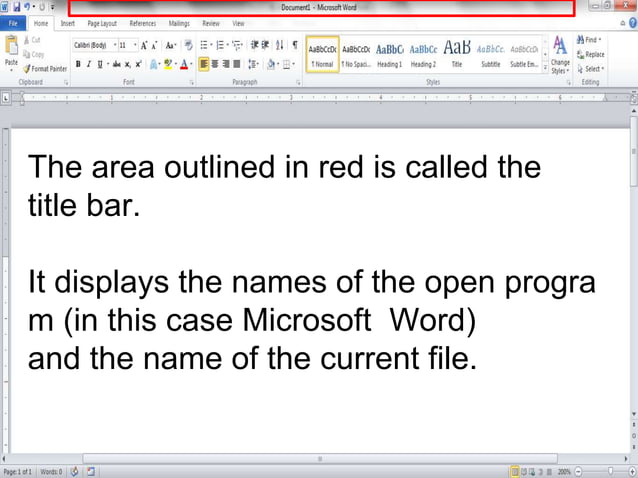The image size is (638, 478).
Task: Click the macro recording icon in status bar
Action: pos(91,471)
